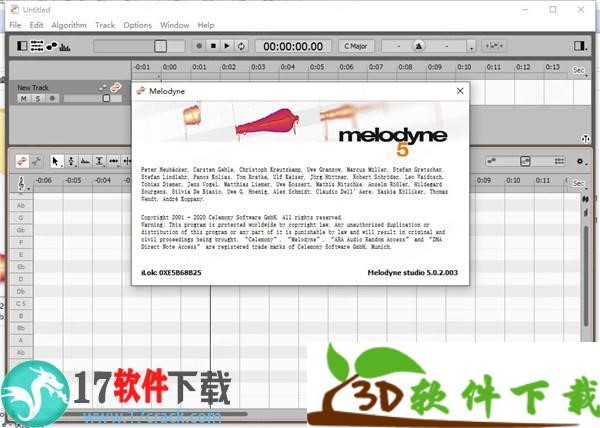The image size is (600, 428).
Task: Click the time display 00:00:00.00
Action: [293, 46]
